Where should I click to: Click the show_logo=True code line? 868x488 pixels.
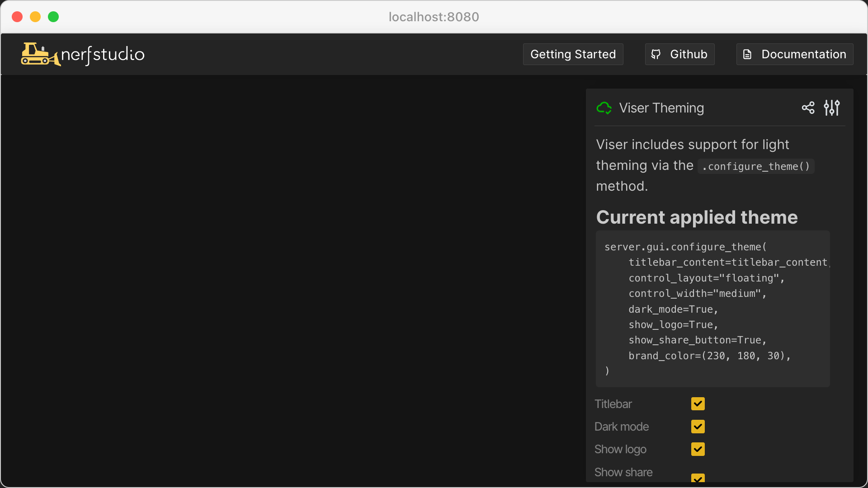coord(673,325)
